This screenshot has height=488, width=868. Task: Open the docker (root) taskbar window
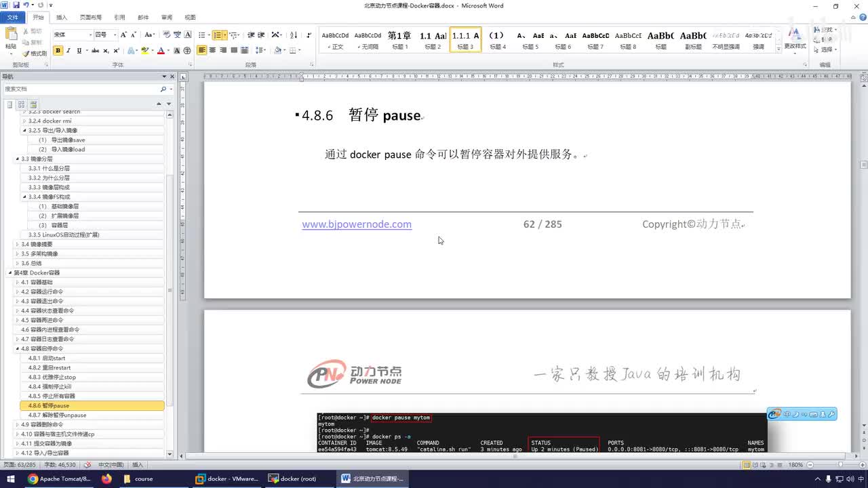click(297, 479)
